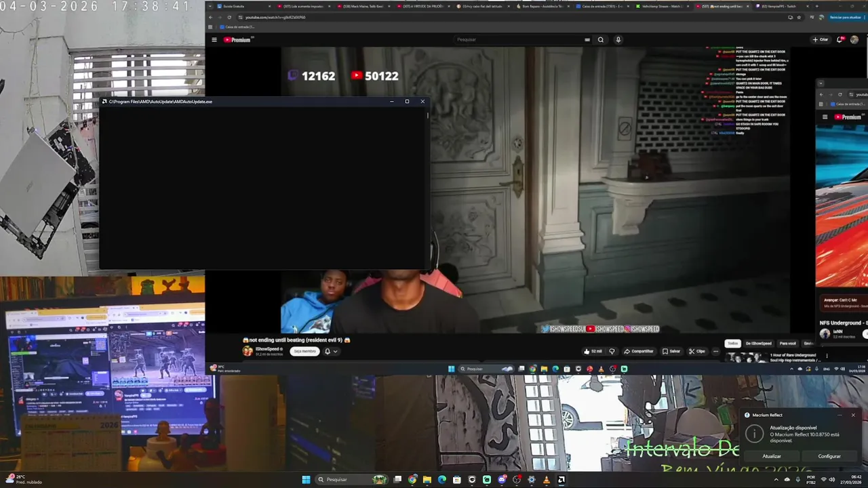This screenshot has width=868, height=488.
Task: Open the IShowSpeed channel avatar
Action: pyautogui.click(x=248, y=351)
